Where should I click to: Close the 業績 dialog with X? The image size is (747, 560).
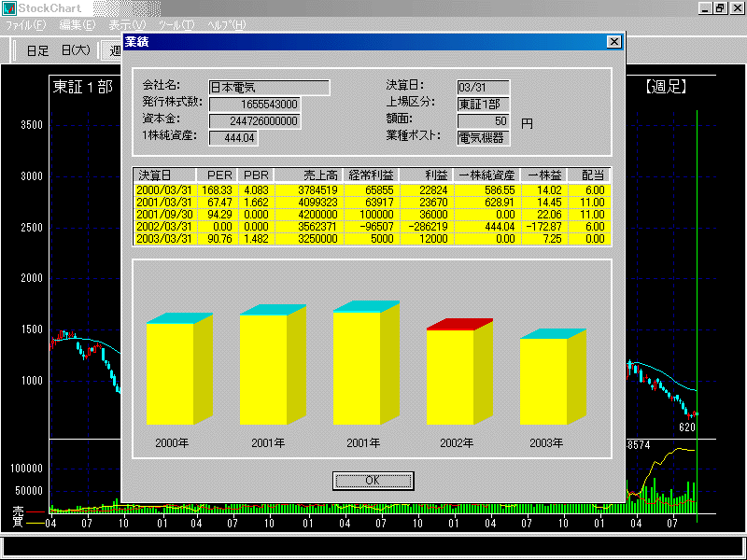point(614,42)
